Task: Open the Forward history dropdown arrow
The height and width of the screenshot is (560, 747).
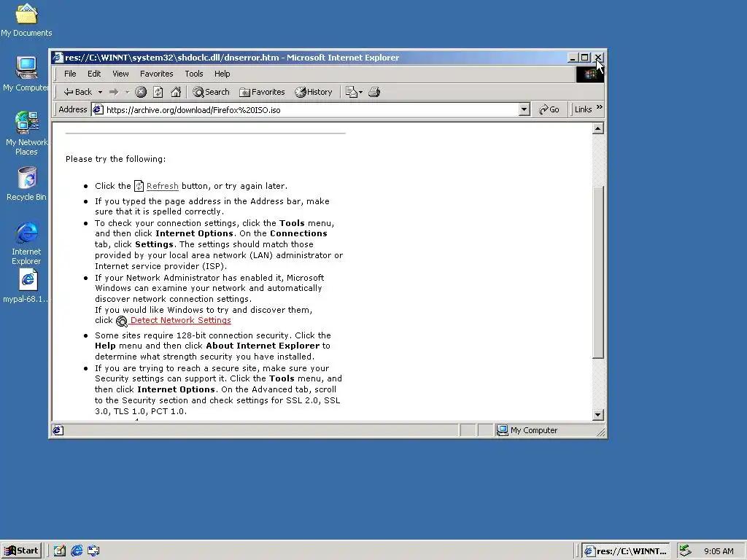Action: 127,92
